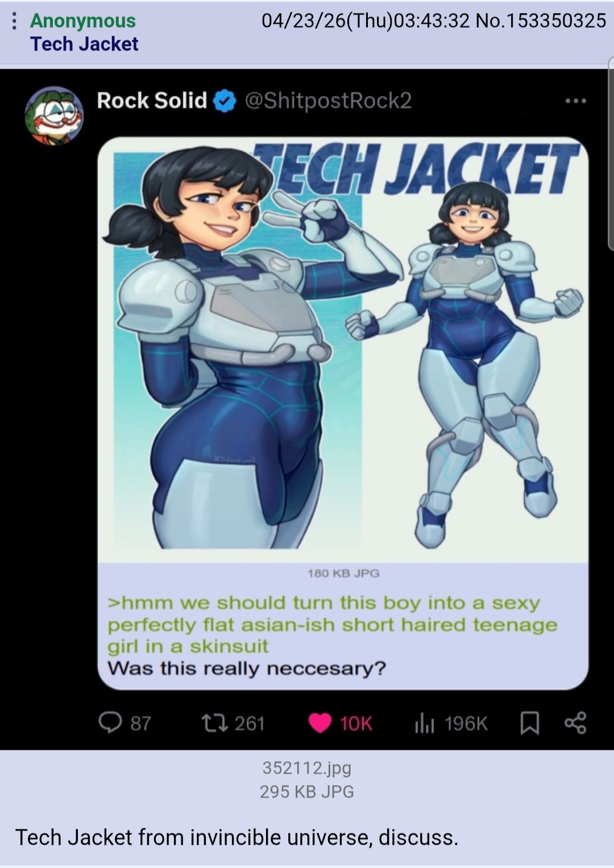Click the share icon
The image size is (614, 868).
575,723
